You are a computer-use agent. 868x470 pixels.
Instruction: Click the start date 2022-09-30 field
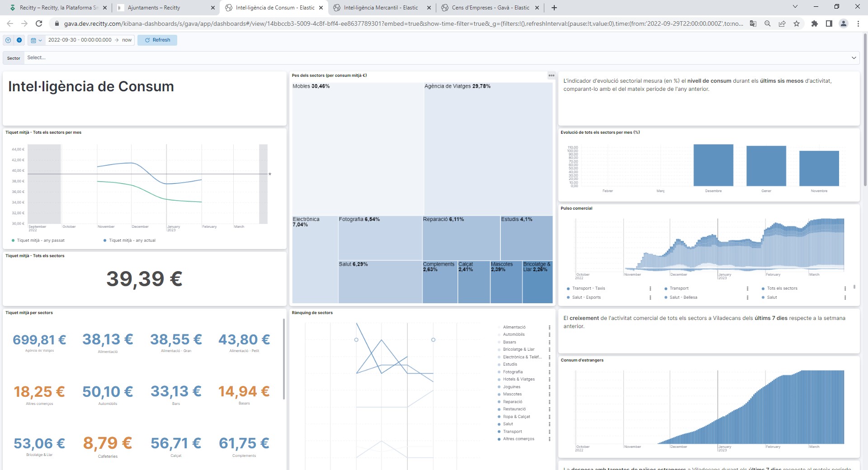80,40
